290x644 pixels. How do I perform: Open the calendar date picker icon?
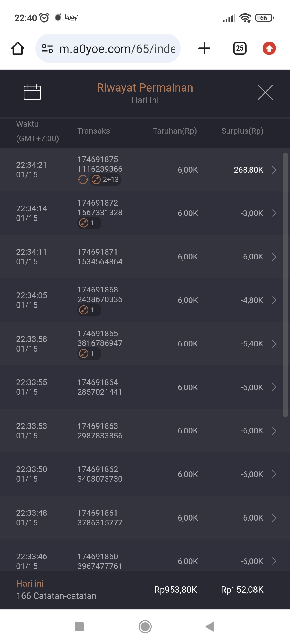[32, 92]
